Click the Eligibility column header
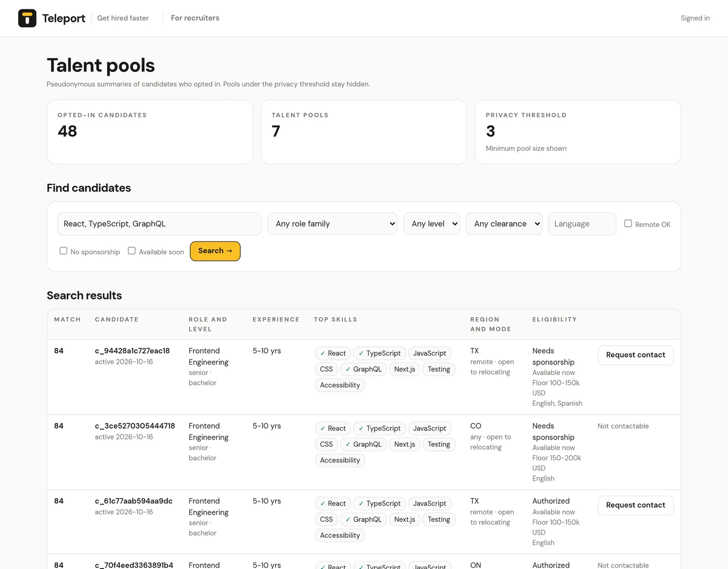 coord(554,319)
